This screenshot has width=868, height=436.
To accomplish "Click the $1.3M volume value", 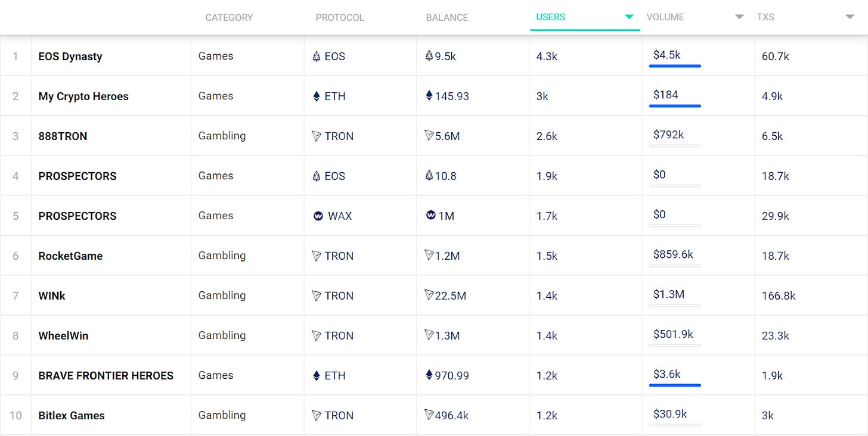I will click(668, 294).
